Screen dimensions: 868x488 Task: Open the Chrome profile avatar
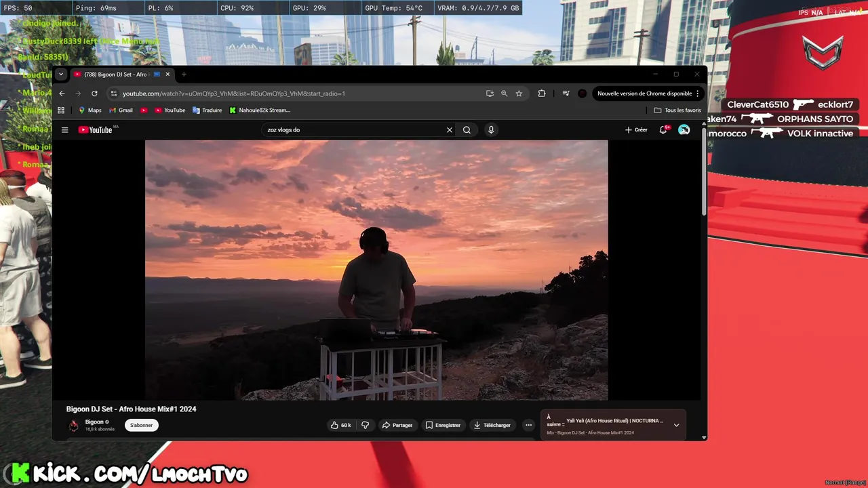point(582,94)
